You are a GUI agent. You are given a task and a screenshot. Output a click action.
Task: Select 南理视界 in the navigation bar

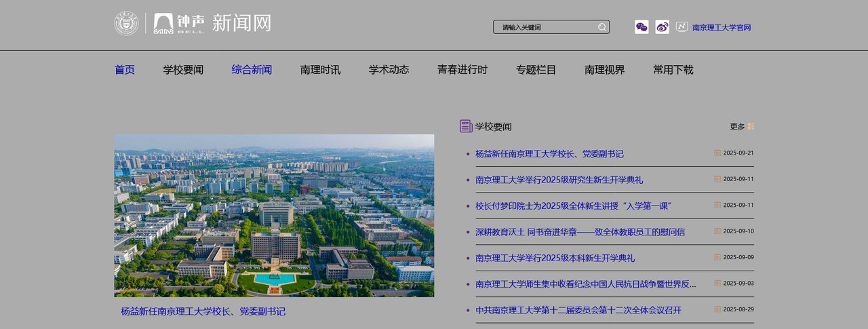tap(605, 70)
